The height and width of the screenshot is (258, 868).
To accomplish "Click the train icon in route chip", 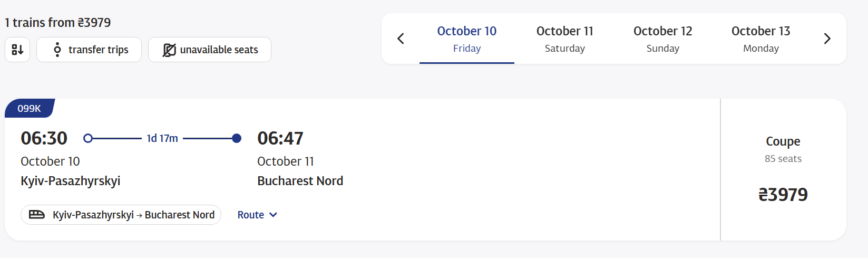I will pos(36,215).
